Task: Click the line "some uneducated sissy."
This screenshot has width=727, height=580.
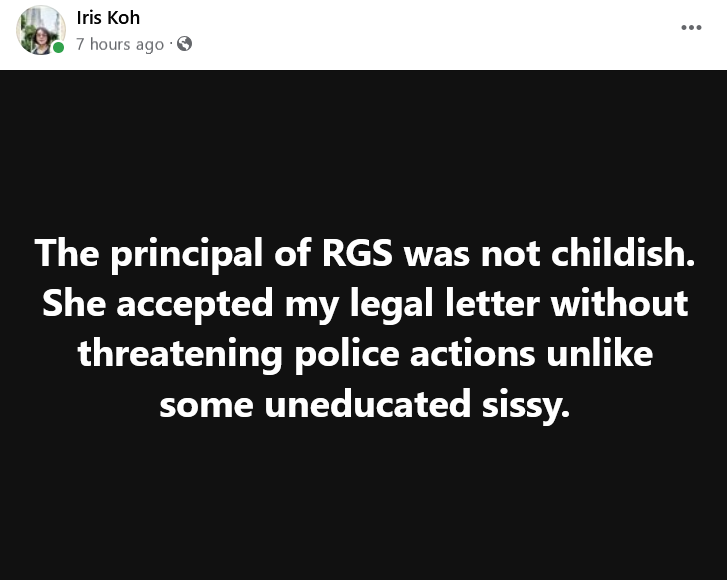Action: 364,403
